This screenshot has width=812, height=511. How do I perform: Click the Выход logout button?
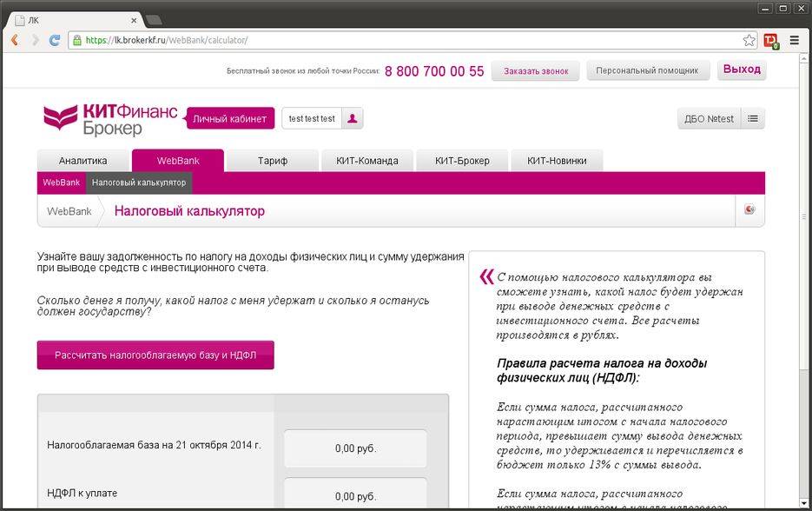[742, 70]
